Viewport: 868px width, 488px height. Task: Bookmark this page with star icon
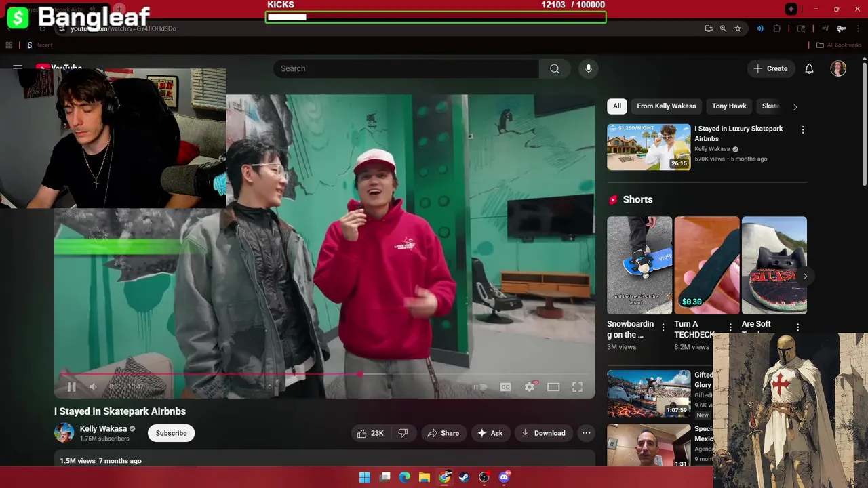[738, 28]
